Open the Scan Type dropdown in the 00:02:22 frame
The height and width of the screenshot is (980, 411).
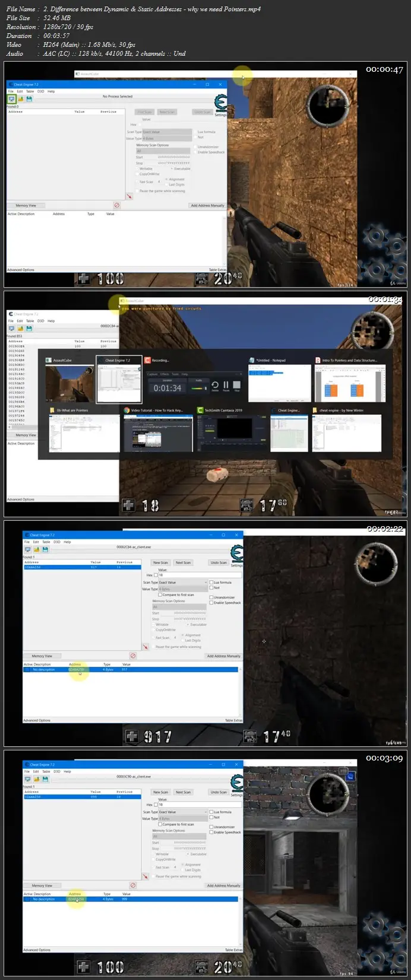183,583
